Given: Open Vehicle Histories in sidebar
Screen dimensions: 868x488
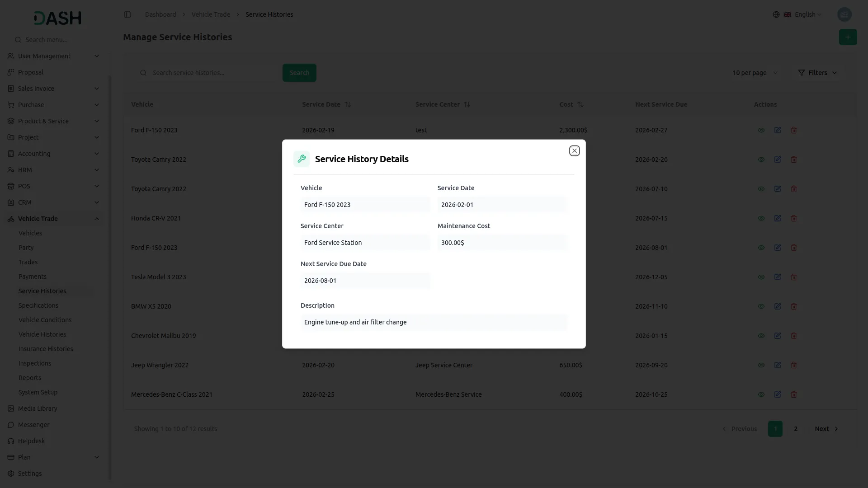Looking at the screenshot, I should (x=42, y=334).
